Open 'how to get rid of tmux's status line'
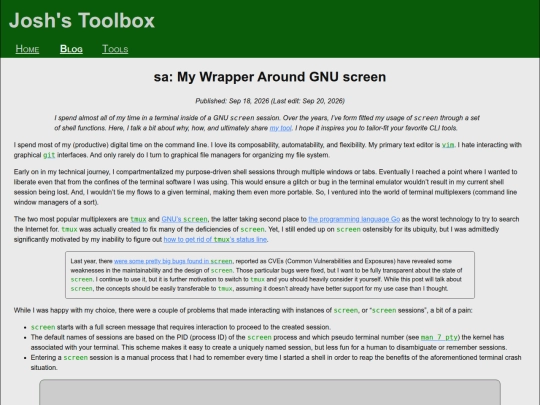540x405 pixels. pos(215,239)
